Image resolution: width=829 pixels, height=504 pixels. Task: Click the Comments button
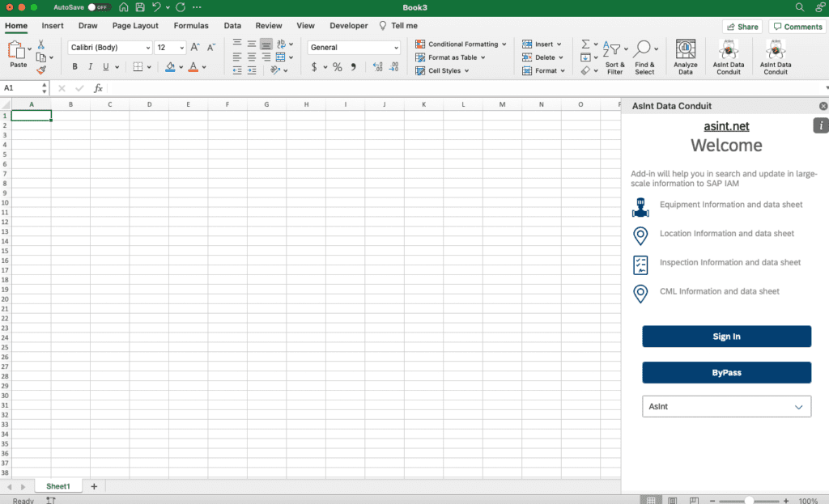pos(797,27)
